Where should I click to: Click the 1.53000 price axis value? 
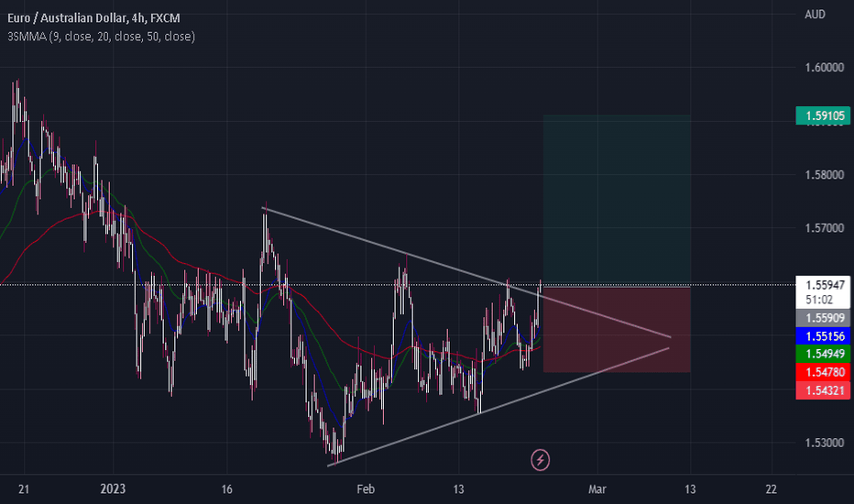click(825, 443)
